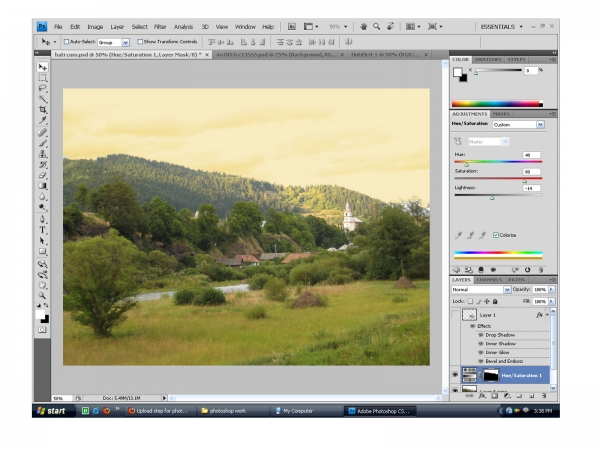This screenshot has height=450, width=600.
Task: Select the Move tool in the toolbox
Action: [x=42, y=67]
